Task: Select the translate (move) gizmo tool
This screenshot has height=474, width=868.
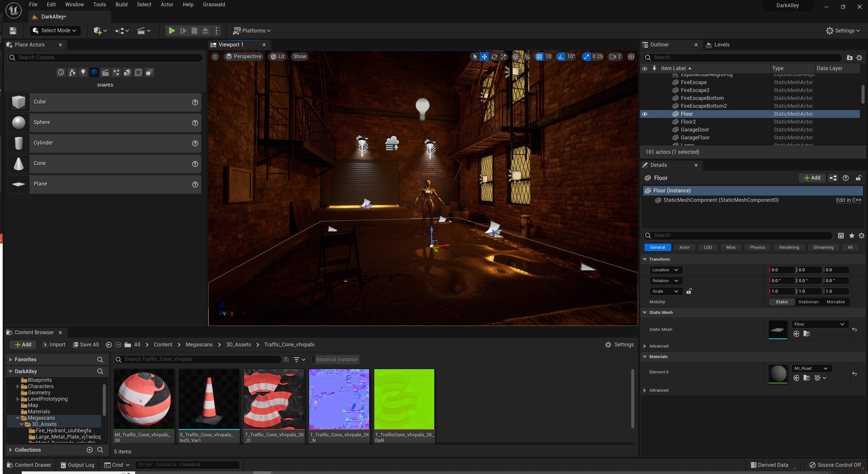Action: pyautogui.click(x=484, y=57)
